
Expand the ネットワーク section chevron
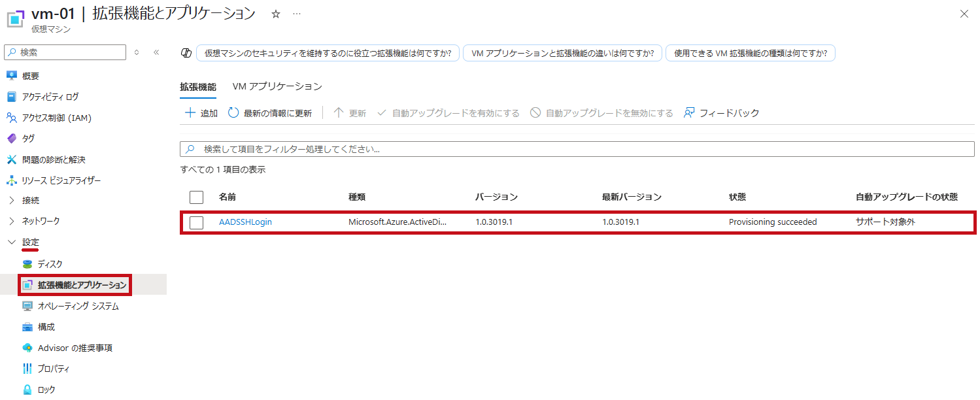(11, 222)
